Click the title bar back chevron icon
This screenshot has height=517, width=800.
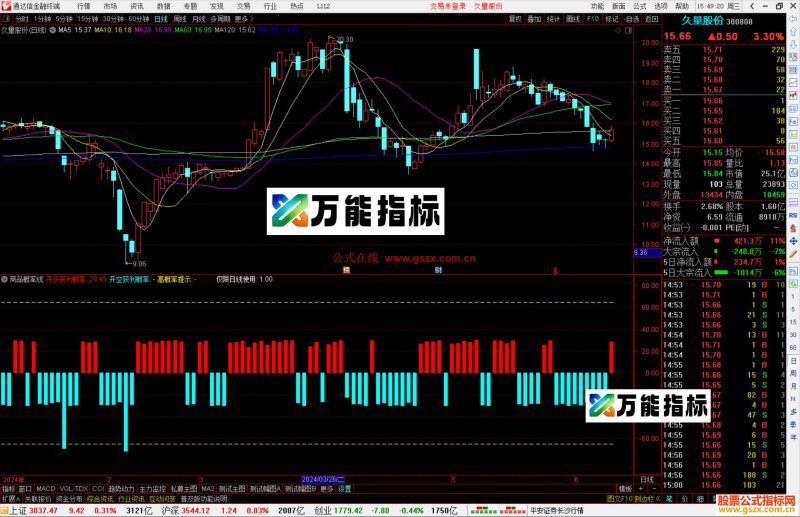(752, 6)
